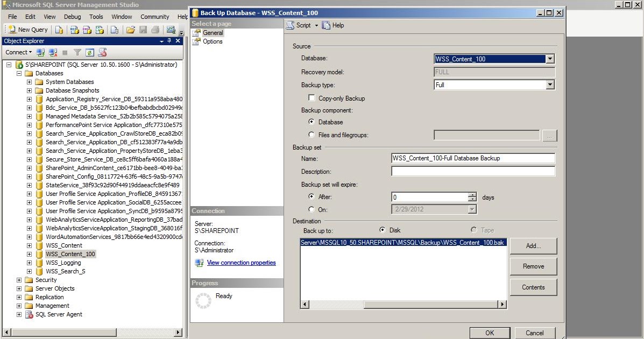Switch to the Options page
Screen dimensions: 644x339
(214, 41)
